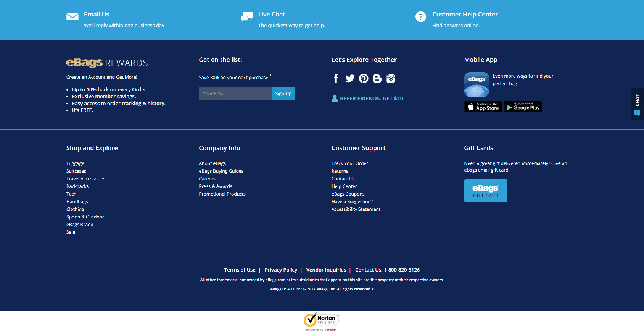Open About eBags link
This screenshot has width=644, height=335.
pyautogui.click(x=213, y=163)
